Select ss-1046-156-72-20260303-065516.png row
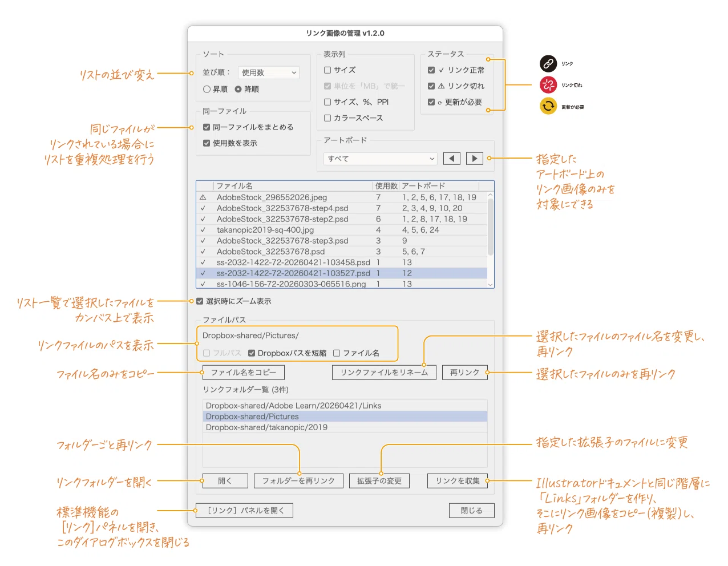 click(x=342, y=284)
